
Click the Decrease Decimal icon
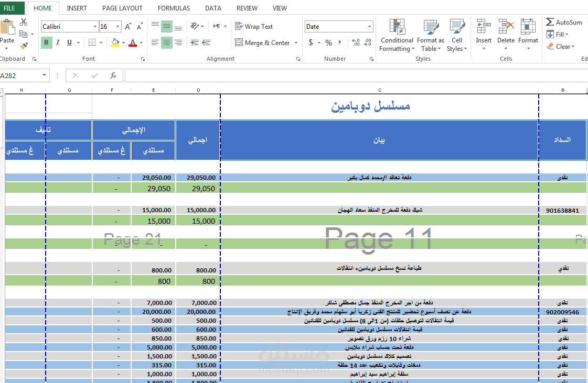click(368, 42)
